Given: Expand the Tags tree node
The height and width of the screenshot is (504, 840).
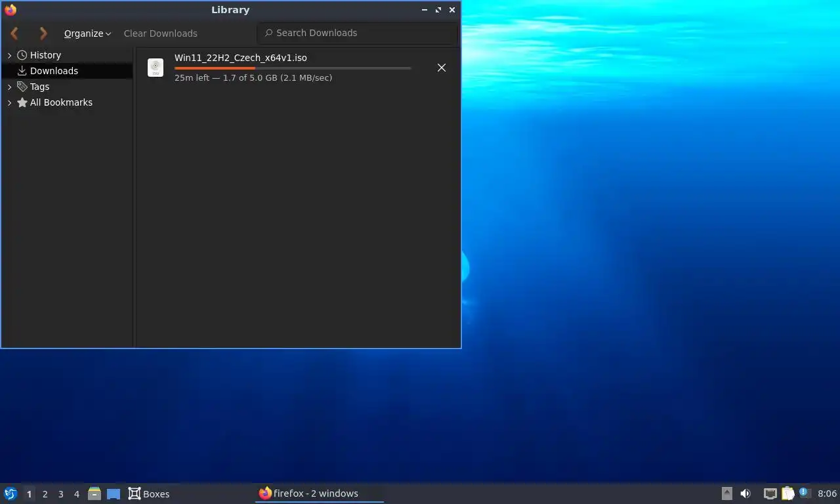Looking at the screenshot, I should tap(9, 87).
